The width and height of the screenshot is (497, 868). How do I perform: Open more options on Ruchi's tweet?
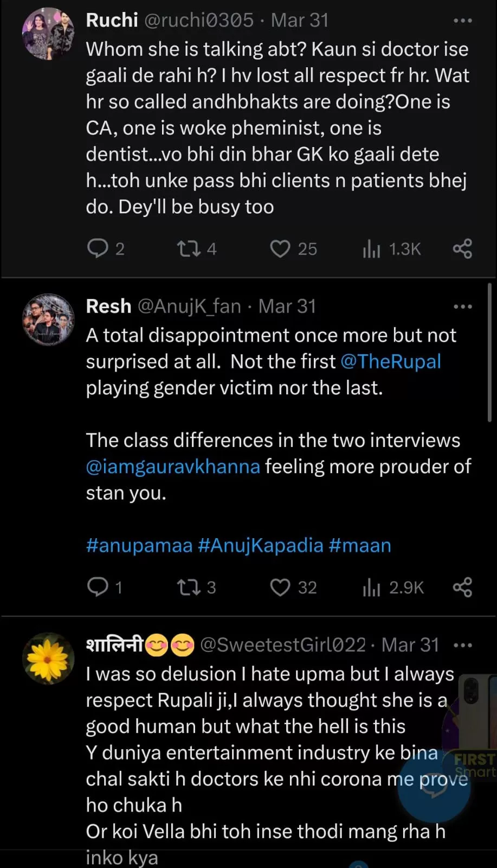pos(462,21)
